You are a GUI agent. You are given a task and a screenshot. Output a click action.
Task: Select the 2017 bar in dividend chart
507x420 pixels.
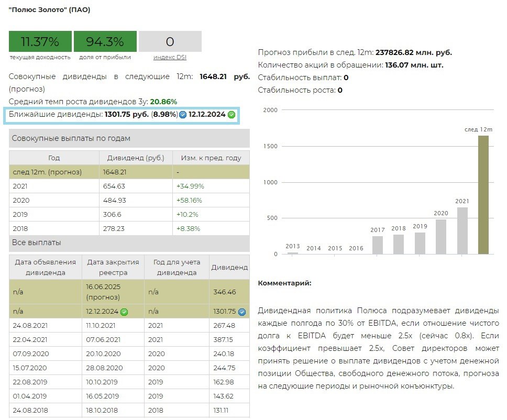click(377, 245)
